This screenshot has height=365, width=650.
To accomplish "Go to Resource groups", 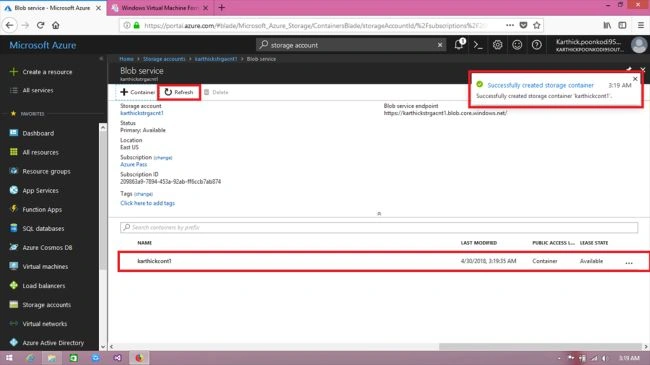I will [40, 171].
